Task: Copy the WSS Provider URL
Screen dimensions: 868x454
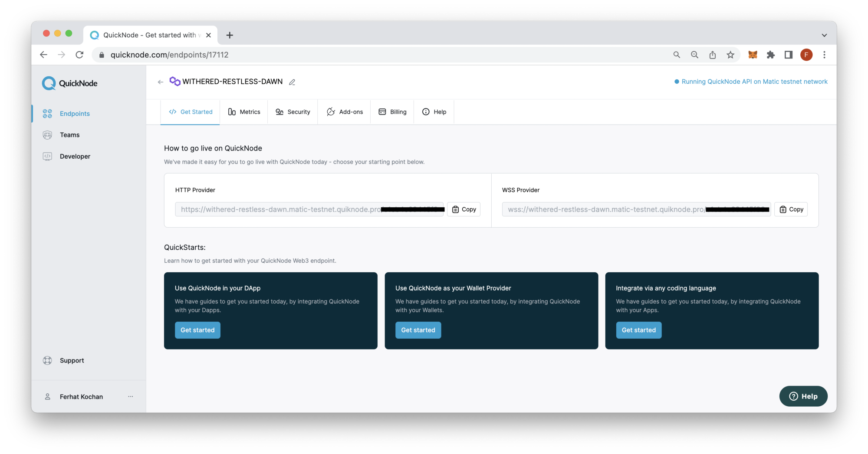Action: click(x=791, y=209)
